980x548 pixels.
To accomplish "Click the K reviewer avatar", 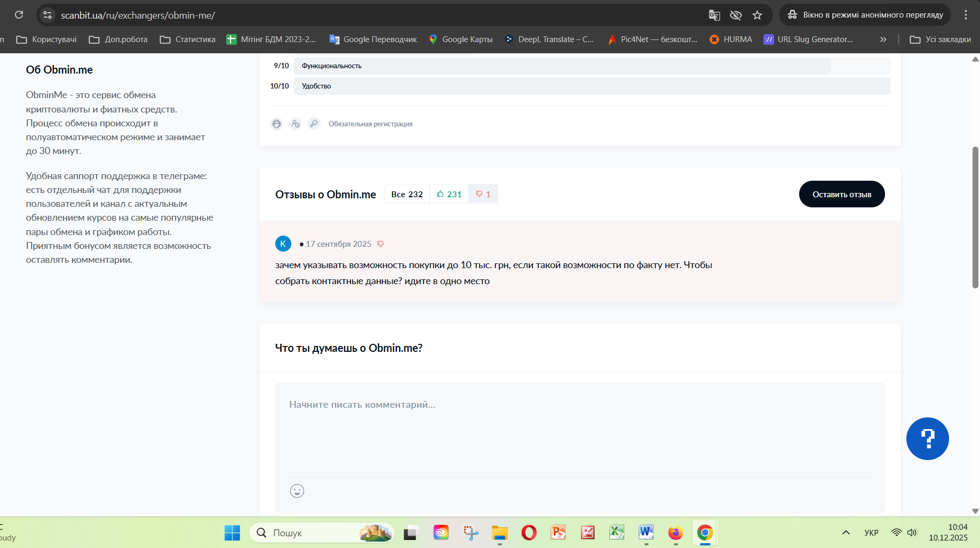I will point(283,244).
